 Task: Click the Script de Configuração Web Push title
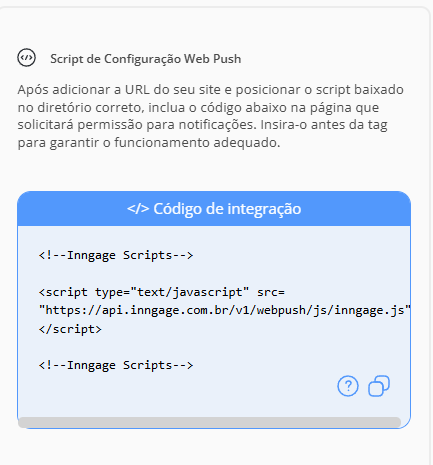(146, 59)
